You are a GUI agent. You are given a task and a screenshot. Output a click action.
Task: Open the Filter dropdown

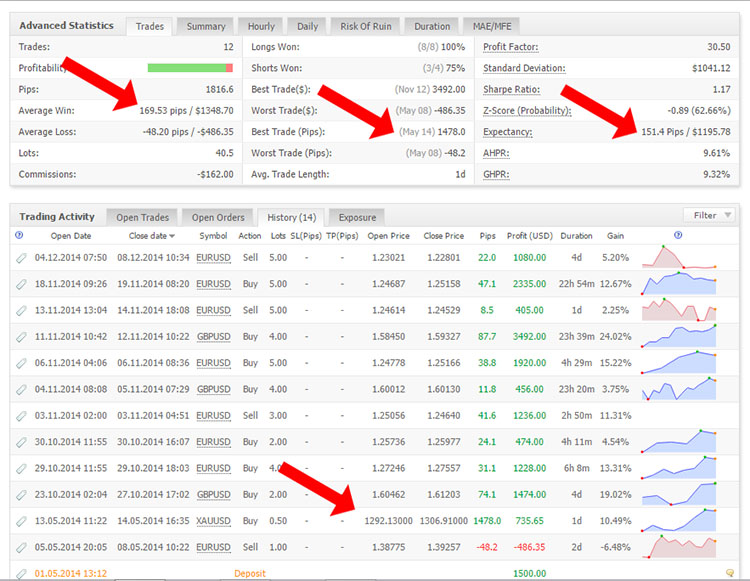pyautogui.click(x=711, y=215)
